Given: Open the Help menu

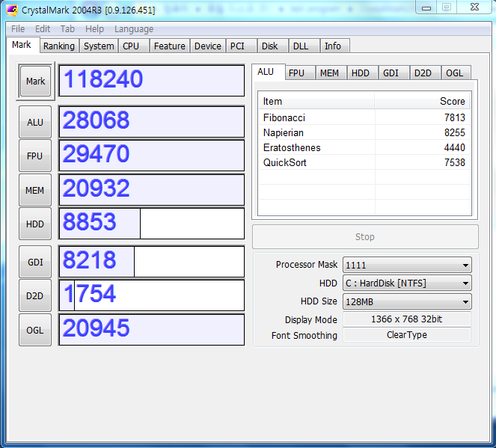Looking at the screenshot, I should [94, 29].
